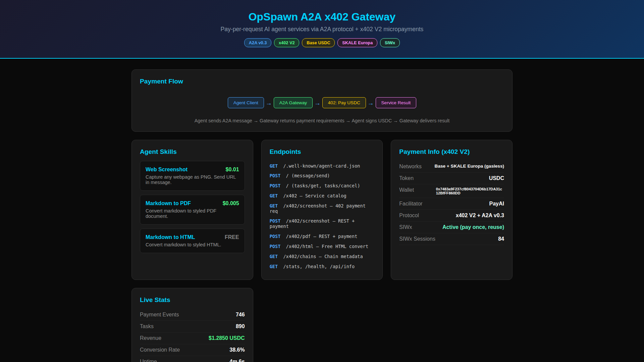Click the Active (pay once, reuse) status
This screenshot has height=362, width=644.
pyautogui.click(x=473, y=227)
